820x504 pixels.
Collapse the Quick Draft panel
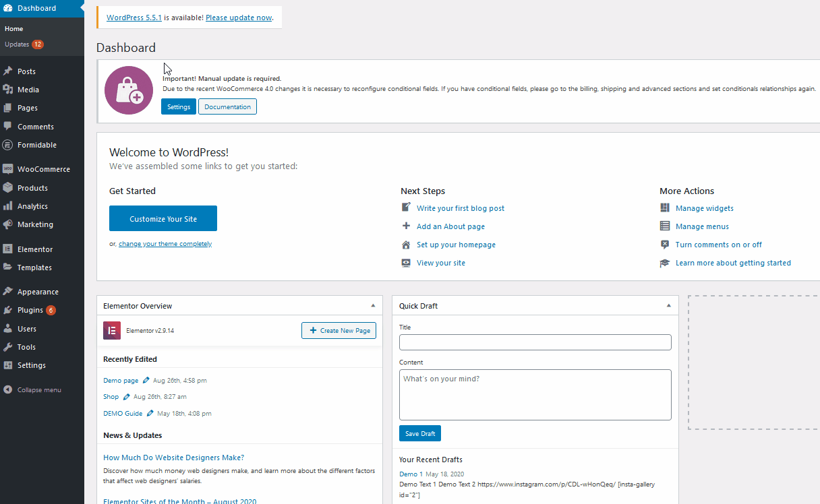pyautogui.click(x=668, y=305)
